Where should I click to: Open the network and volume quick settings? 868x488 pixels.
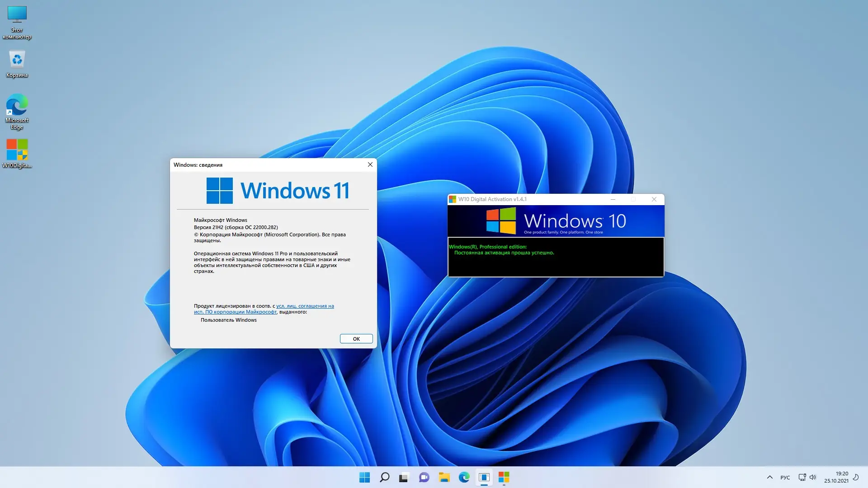pos(807,477)
